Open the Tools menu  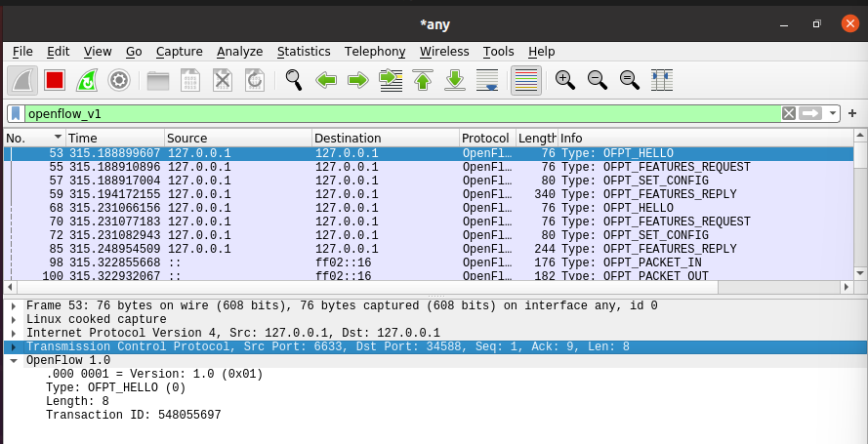498,52
